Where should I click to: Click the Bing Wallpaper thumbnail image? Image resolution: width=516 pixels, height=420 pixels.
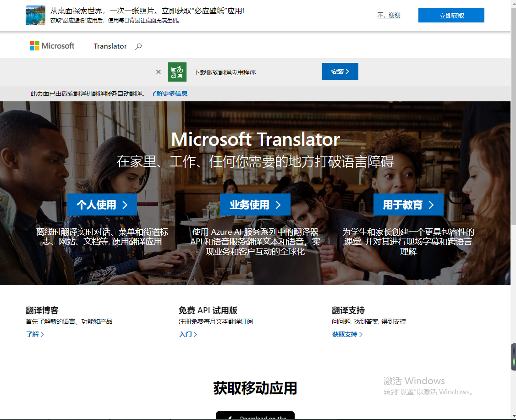point(36,15)
